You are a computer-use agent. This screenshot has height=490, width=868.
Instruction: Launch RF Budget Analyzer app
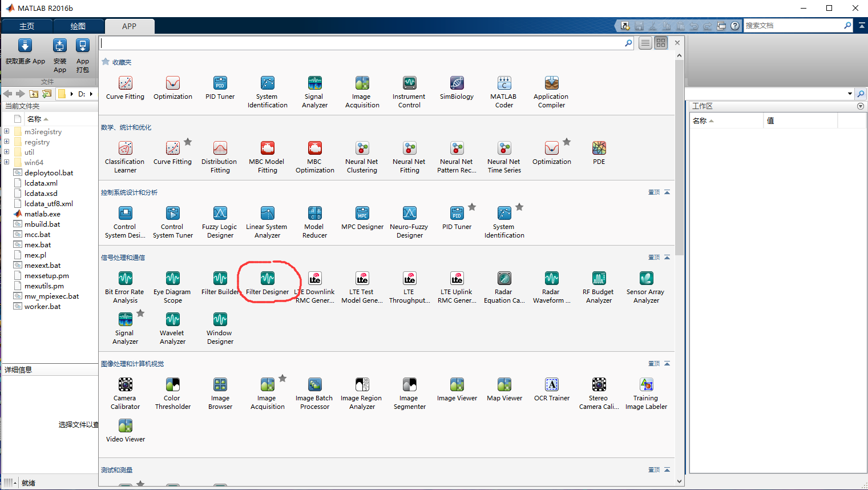tap(599, 287)
